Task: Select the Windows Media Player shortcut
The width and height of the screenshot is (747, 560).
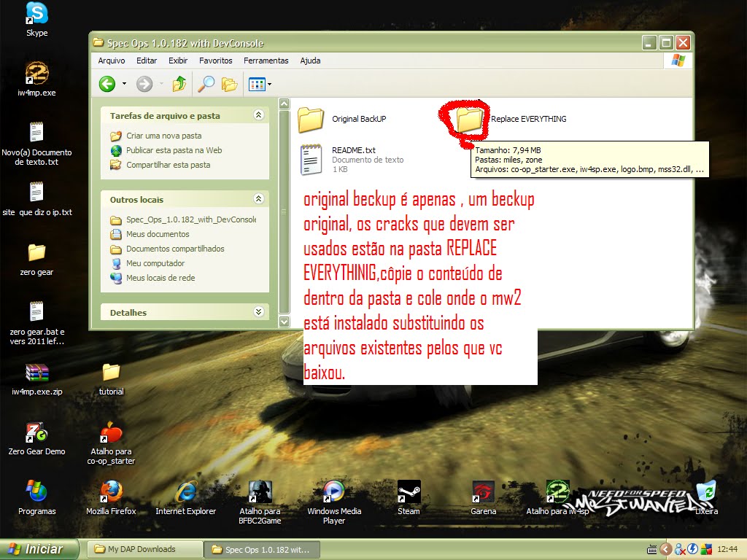Action: click(334, 503)
